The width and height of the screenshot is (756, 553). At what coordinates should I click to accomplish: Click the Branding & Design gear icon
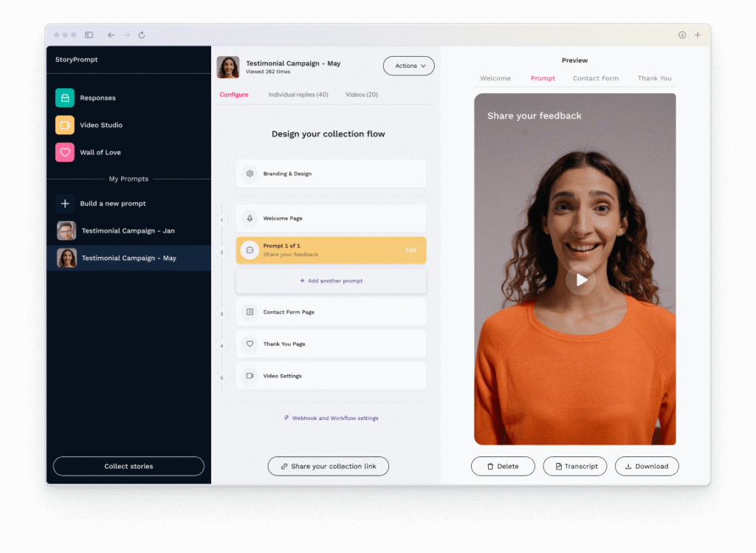click(x=250, y=174)
